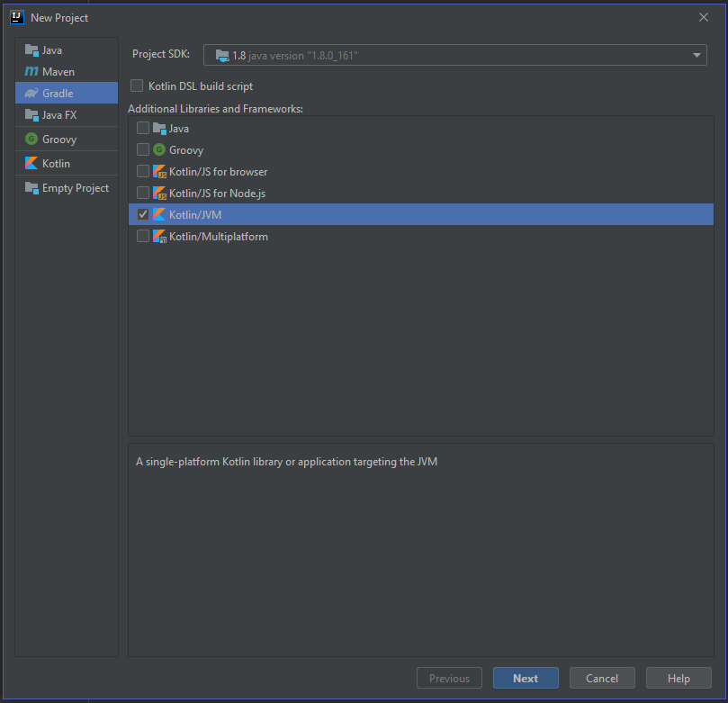Image resolution: width=728 pixels, height=703 pixels.
Task: Click the green Groovy icon in sidebar
Action: click(x=31, y=139)
